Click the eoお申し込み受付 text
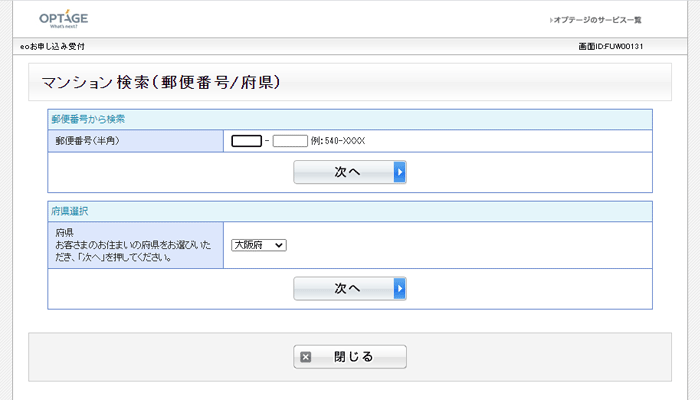 (52, 46)
